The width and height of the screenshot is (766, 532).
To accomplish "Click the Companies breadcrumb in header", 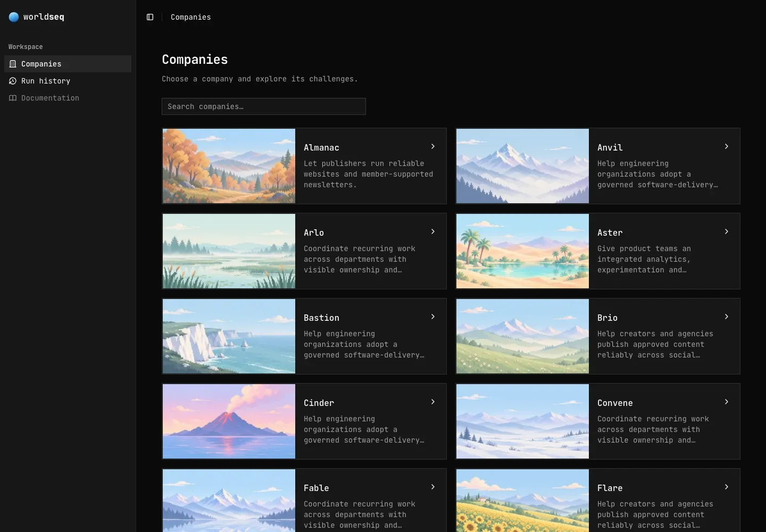I will click(190, 17).
